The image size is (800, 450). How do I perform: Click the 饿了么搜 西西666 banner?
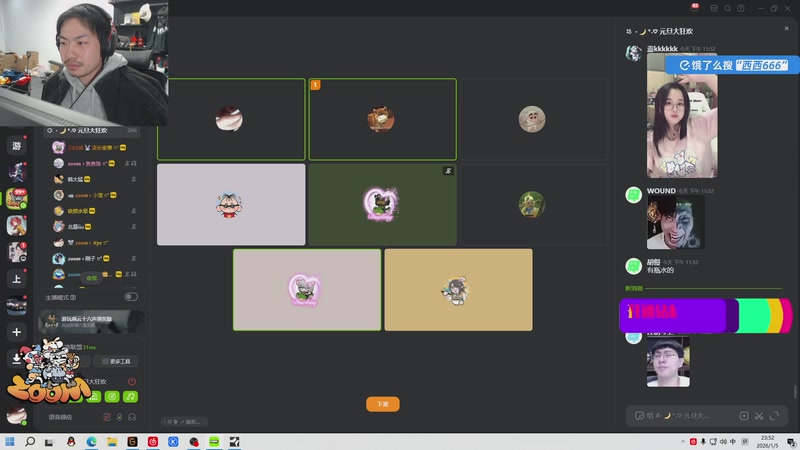coord(733,65)
